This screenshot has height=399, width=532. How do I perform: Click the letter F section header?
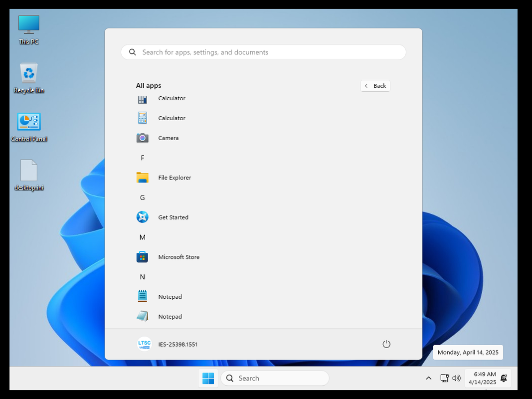[x=143, y=158]
